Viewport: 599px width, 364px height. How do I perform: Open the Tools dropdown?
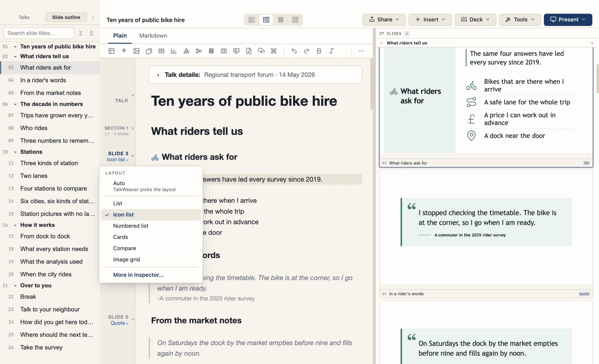click(520, 20)
